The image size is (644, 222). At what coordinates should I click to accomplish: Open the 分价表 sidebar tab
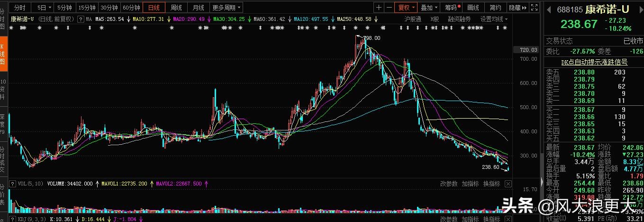[x=3, y=194]
